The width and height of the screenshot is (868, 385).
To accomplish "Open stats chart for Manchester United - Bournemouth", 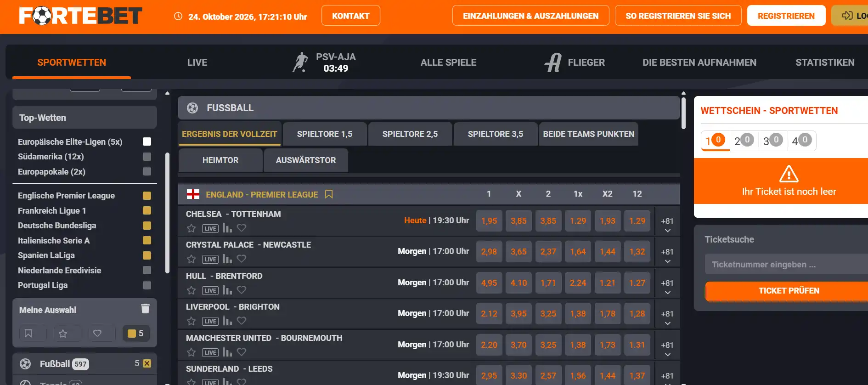I will coord(227,352).
